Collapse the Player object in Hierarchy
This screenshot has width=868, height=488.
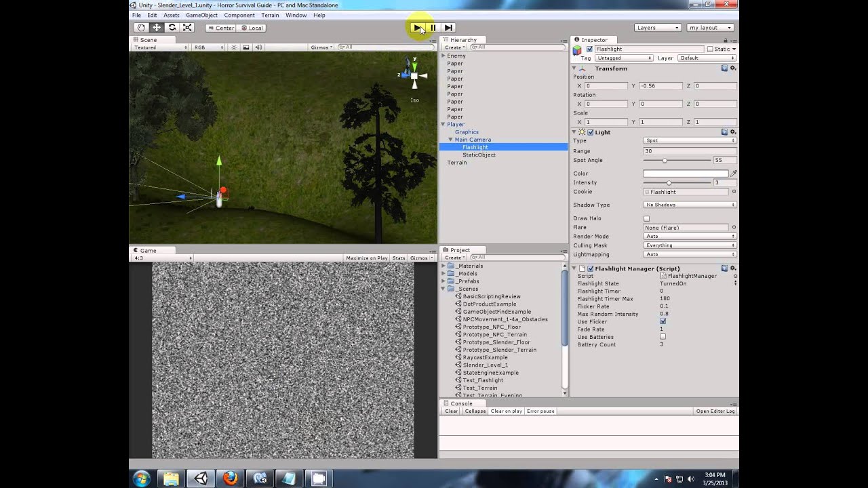pos(443,125)
